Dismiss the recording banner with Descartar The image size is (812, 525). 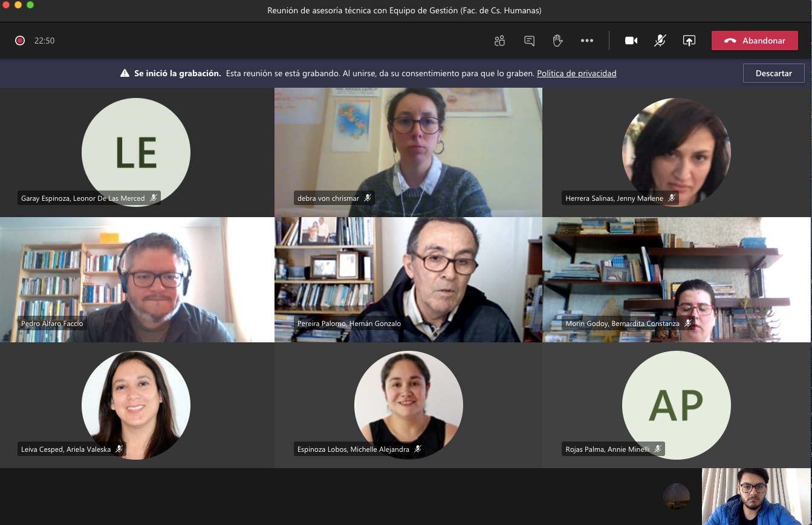tap(773, 73)
